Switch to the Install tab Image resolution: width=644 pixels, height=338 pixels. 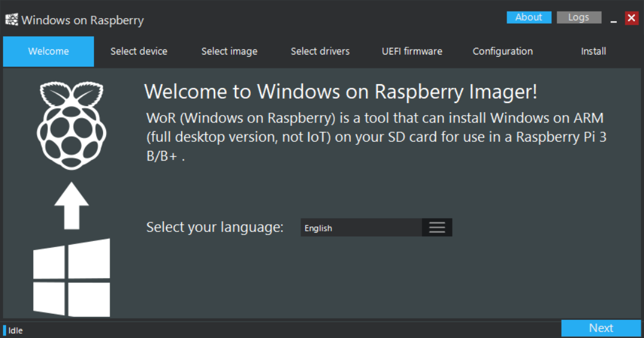594,51
